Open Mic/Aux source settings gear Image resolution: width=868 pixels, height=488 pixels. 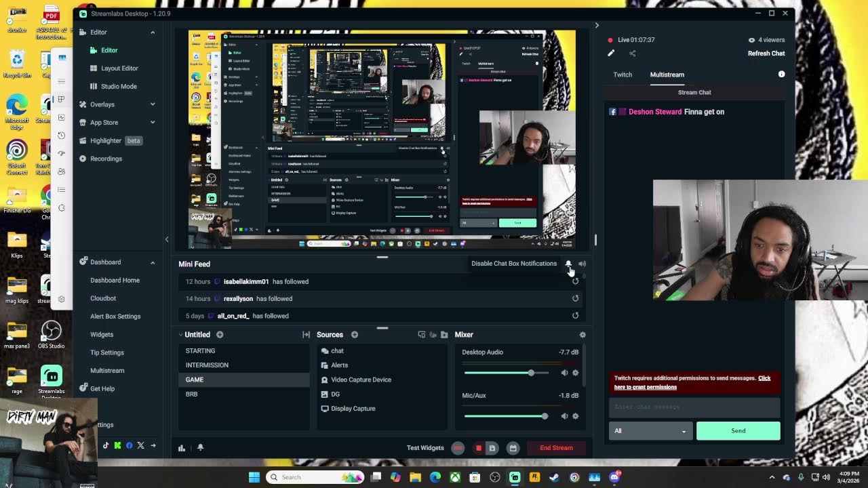(576, 416)
